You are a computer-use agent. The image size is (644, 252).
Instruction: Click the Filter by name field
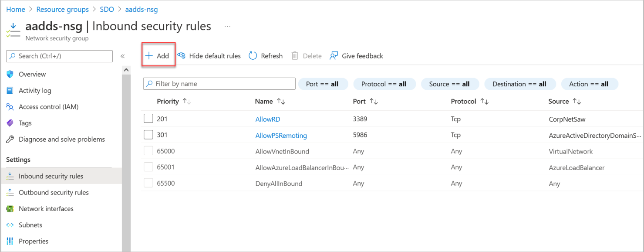[x=219, y=84]
